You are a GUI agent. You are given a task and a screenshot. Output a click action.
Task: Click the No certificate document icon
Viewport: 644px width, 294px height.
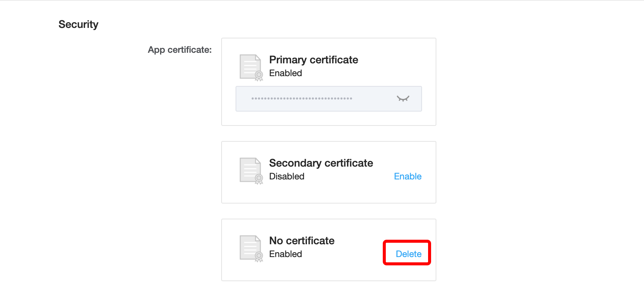251,249
